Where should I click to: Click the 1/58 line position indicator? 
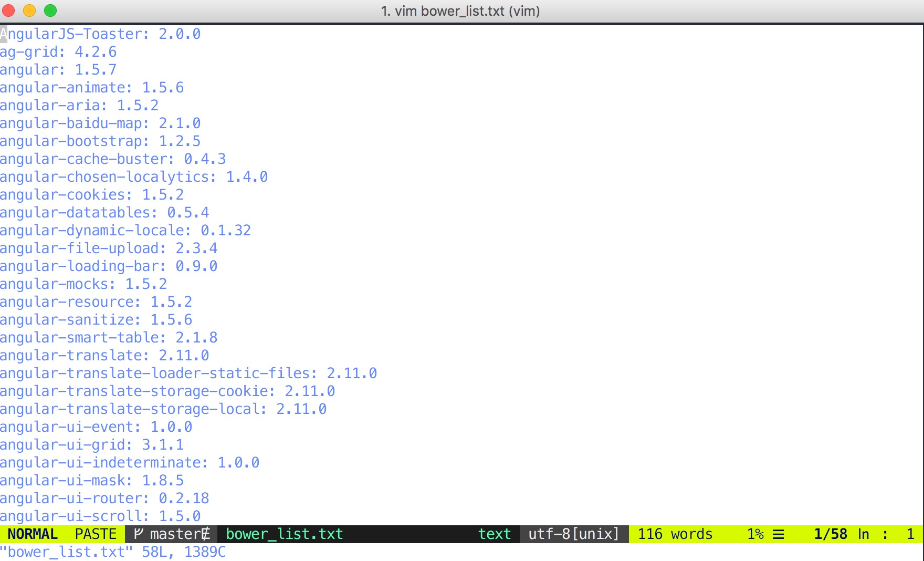point(831,534)
